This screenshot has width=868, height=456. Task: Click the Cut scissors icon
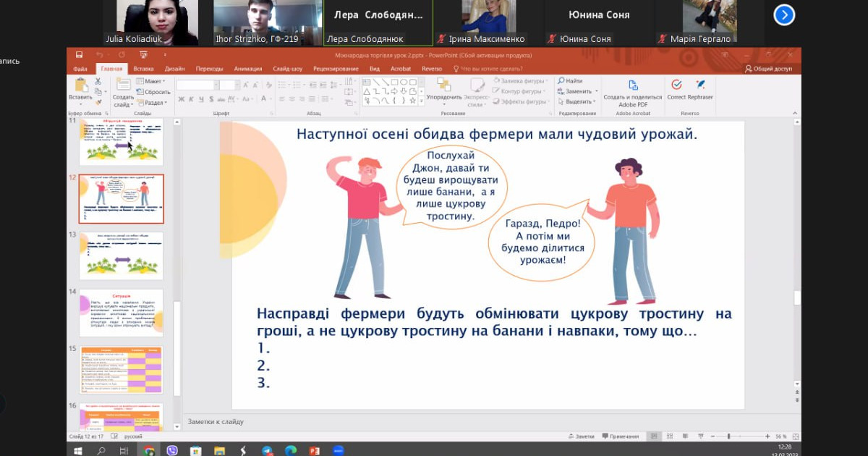(98, 82)
